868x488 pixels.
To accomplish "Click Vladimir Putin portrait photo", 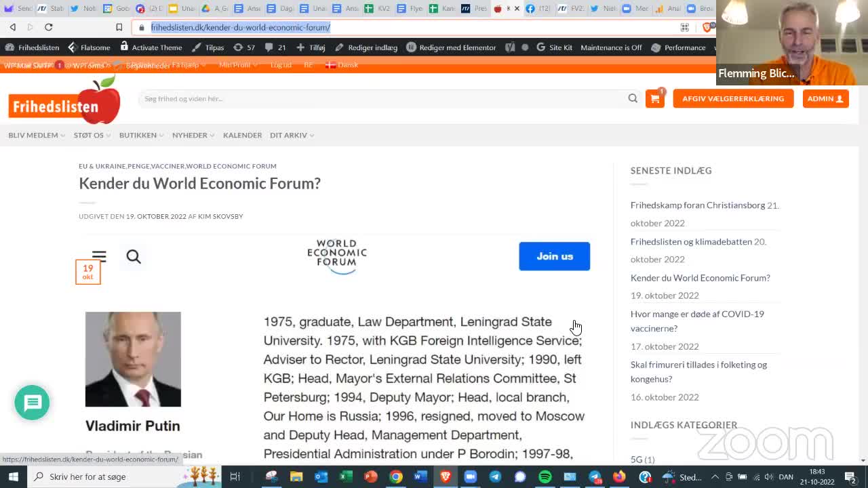I will (133, 359).
